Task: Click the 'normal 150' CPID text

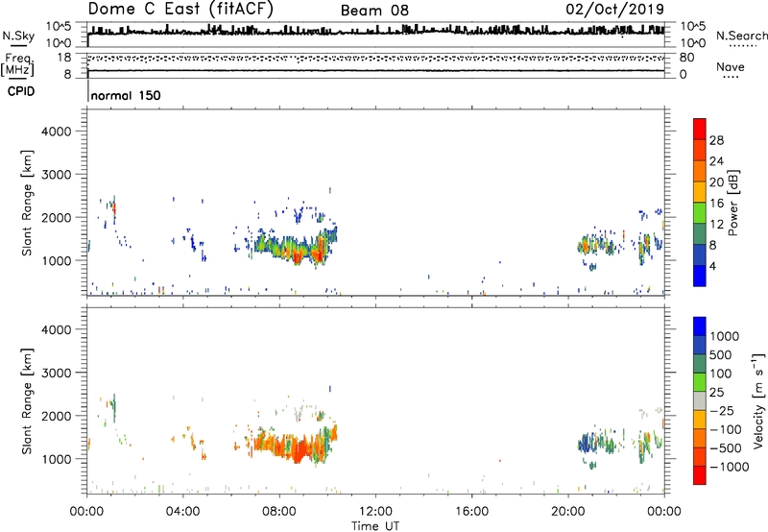Action: (126, 95)
